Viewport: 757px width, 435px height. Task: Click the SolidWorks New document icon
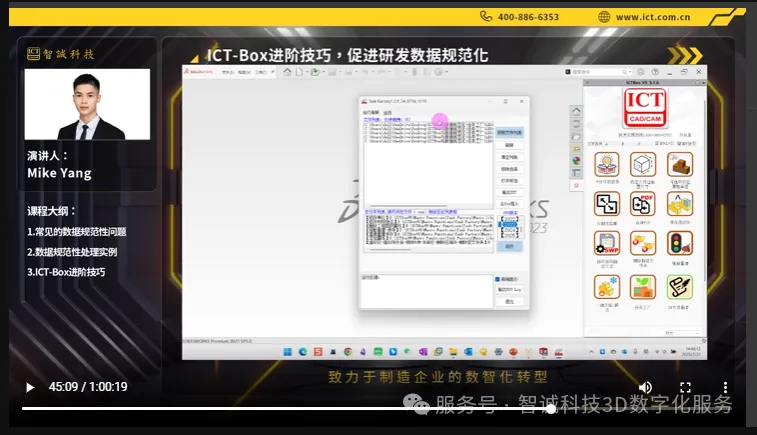click(299, 72)
